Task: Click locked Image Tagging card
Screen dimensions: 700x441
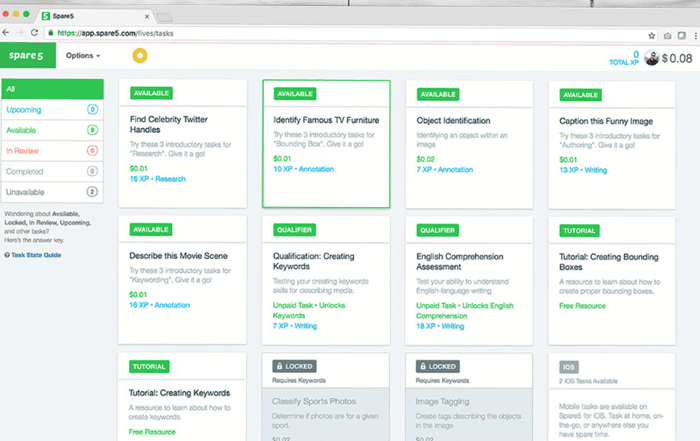Action: coord(469,397)
